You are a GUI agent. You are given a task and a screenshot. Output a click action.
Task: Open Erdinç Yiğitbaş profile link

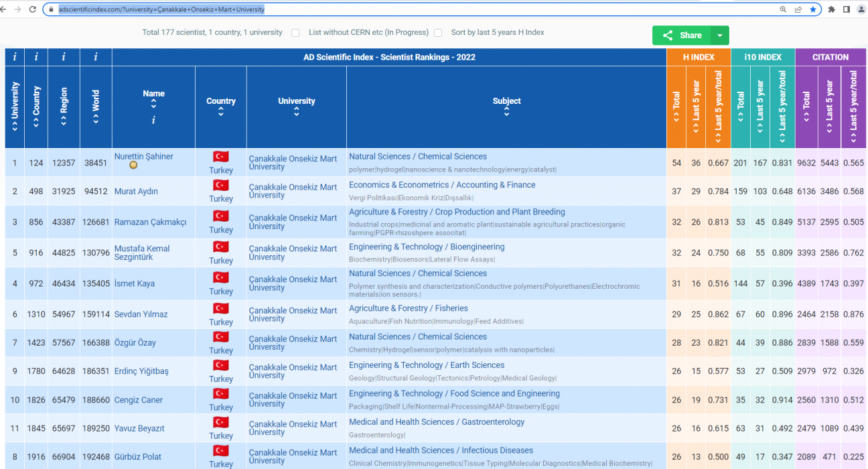click(141, 371)
